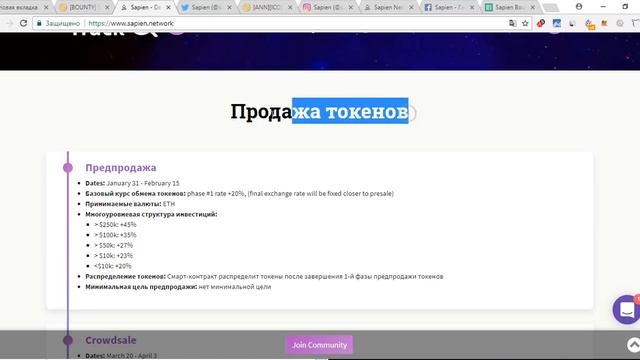
Task: Click the '<$10k: +20%' tier
Action: coord(113,266)
